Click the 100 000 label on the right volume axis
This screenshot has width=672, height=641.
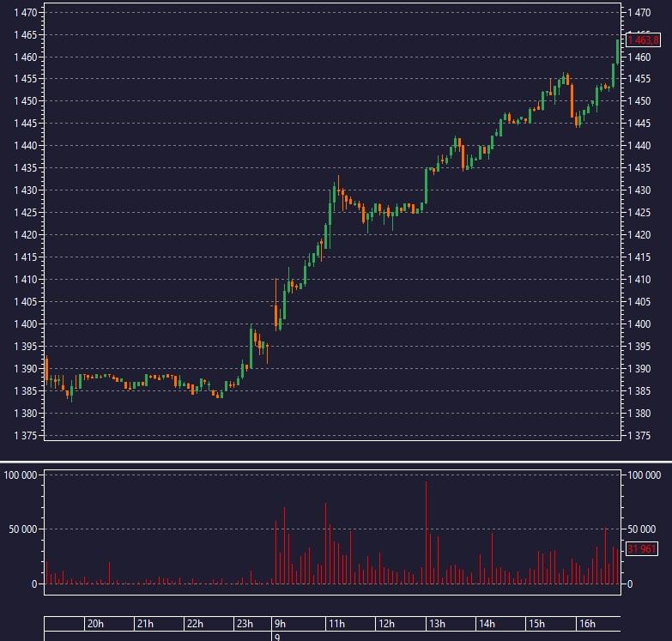tap(645, 475)
